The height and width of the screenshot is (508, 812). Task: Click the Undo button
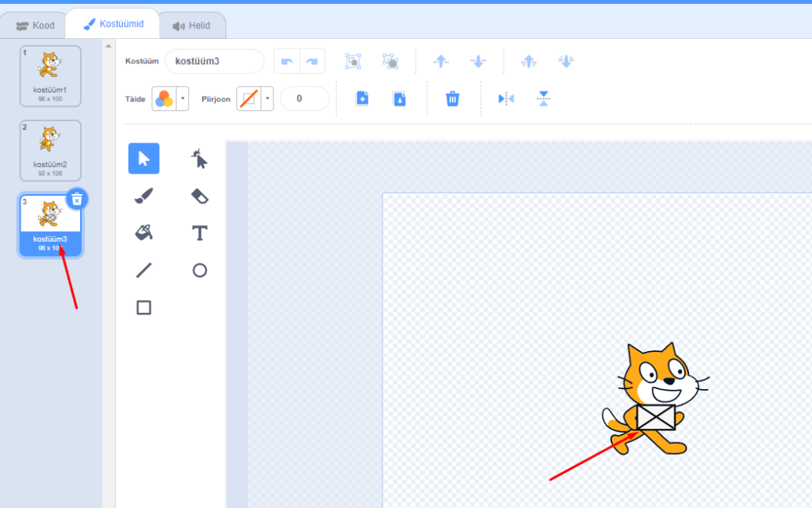(x=287, y=62)
